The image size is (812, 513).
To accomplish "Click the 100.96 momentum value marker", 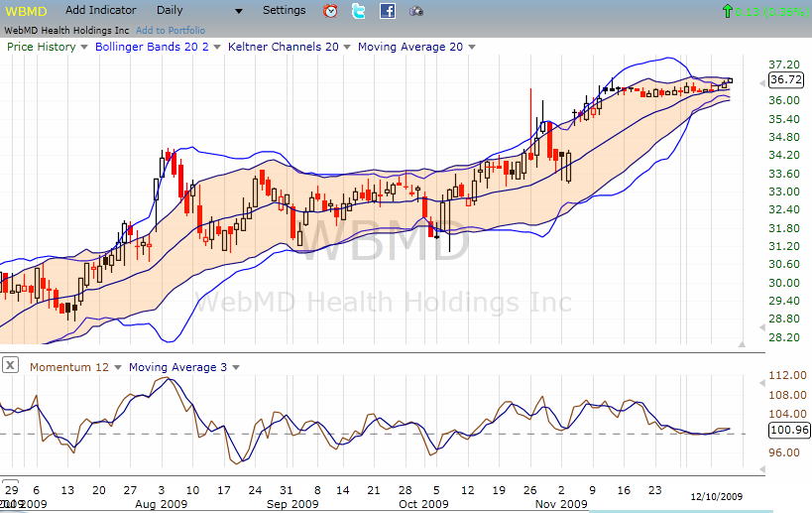I will [789, 430].
